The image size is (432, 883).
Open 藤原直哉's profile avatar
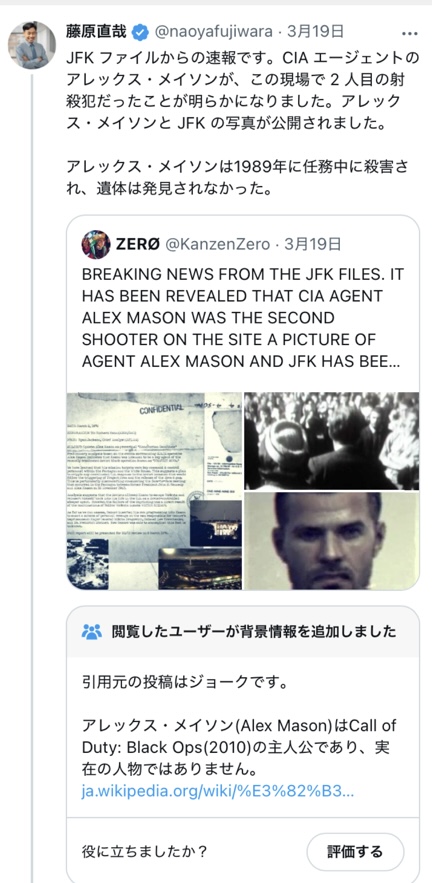coord(32,45)
